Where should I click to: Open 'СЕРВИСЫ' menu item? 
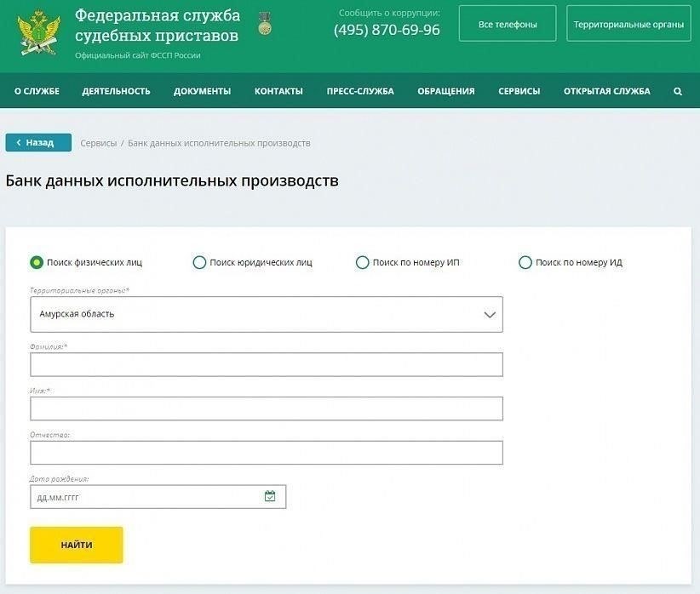pyautogui.click(x=519, y=92)
